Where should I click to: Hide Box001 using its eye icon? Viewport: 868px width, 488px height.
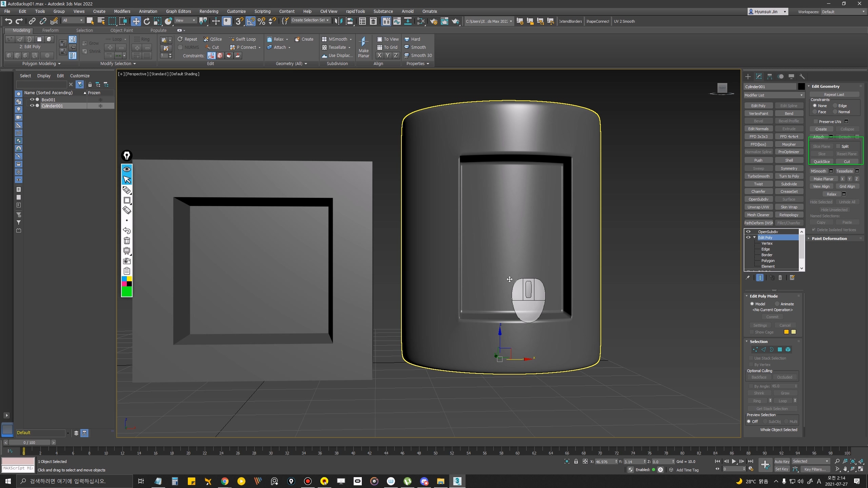(x=32, y=100)
